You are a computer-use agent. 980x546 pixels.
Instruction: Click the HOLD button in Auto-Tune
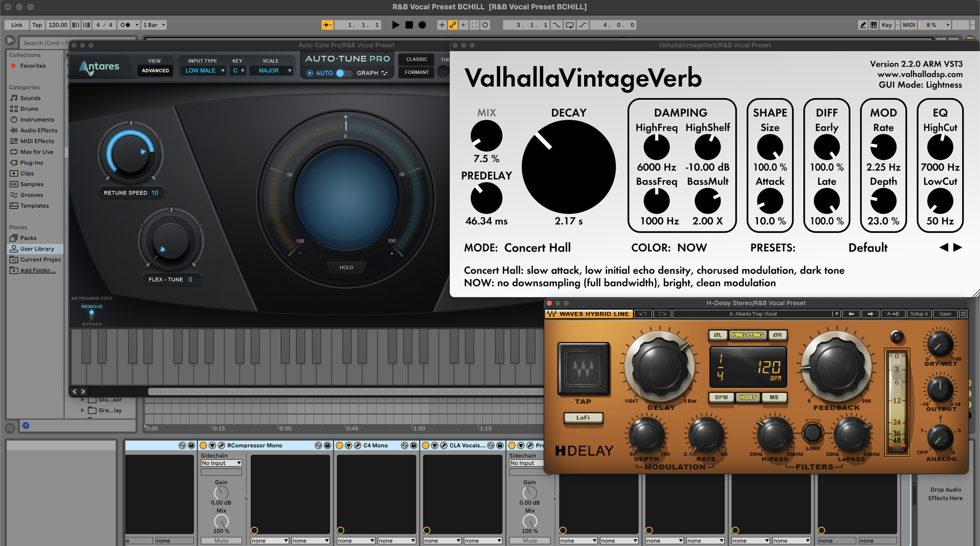(346, 268)
